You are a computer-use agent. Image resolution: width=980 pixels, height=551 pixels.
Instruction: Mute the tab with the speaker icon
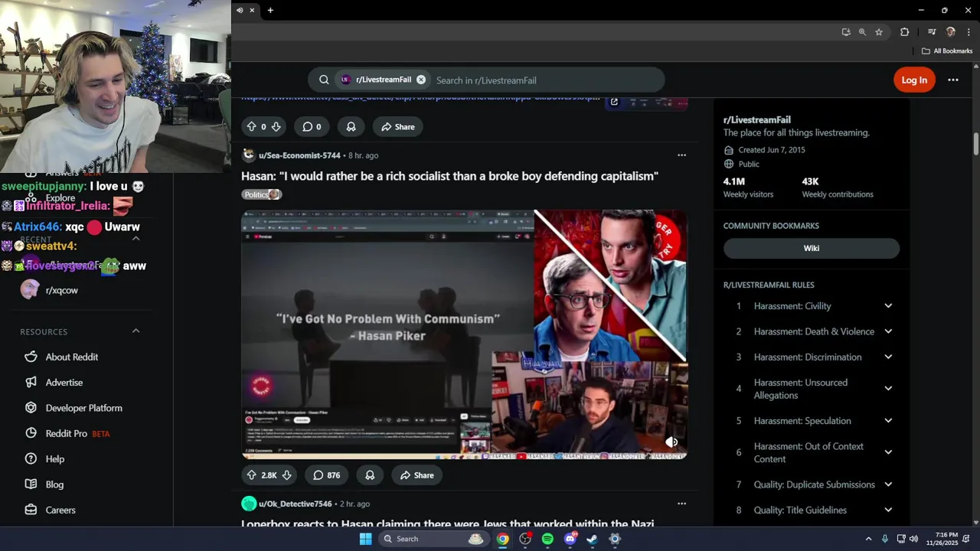coord(240,10)
